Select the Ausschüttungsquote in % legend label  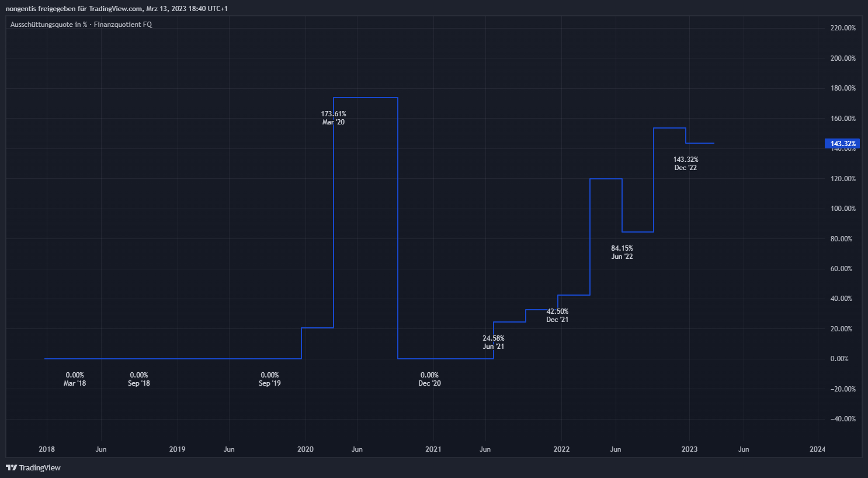48,25
